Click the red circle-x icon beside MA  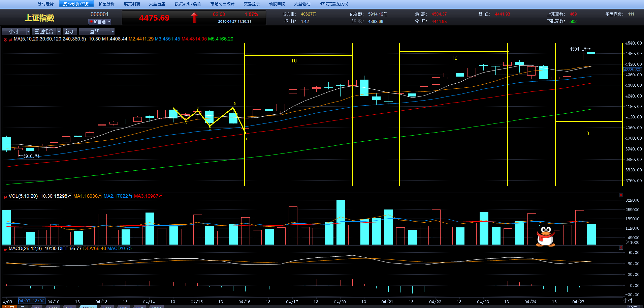pos(5,39)
